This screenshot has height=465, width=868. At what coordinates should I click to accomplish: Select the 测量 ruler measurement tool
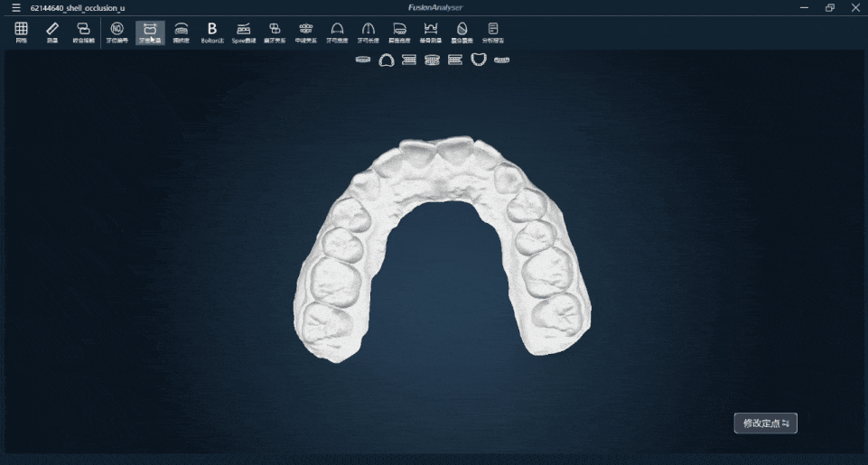[51, 33]
